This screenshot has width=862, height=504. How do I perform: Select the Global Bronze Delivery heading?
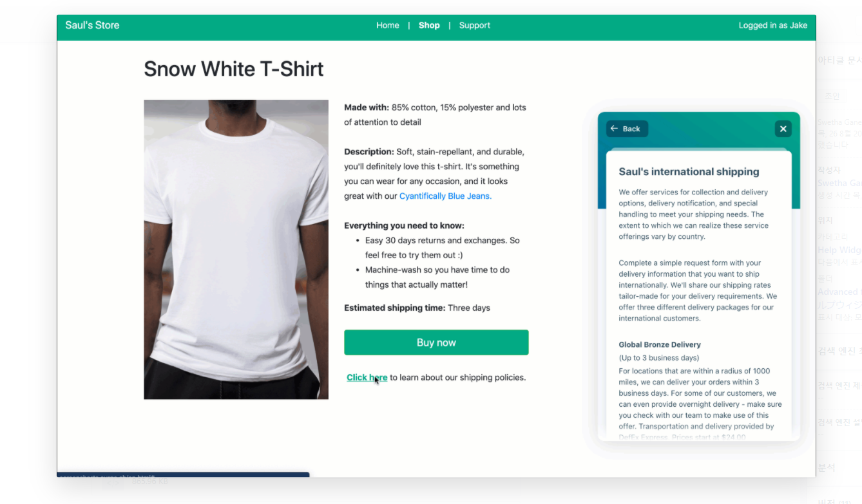pyautogui.click(x=660, y=345)
